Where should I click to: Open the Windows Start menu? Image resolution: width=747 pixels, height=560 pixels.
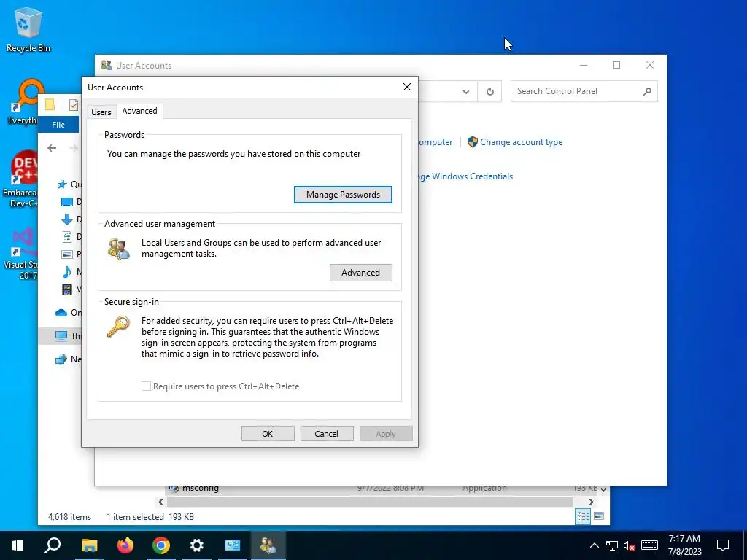[x=18, y=545]
